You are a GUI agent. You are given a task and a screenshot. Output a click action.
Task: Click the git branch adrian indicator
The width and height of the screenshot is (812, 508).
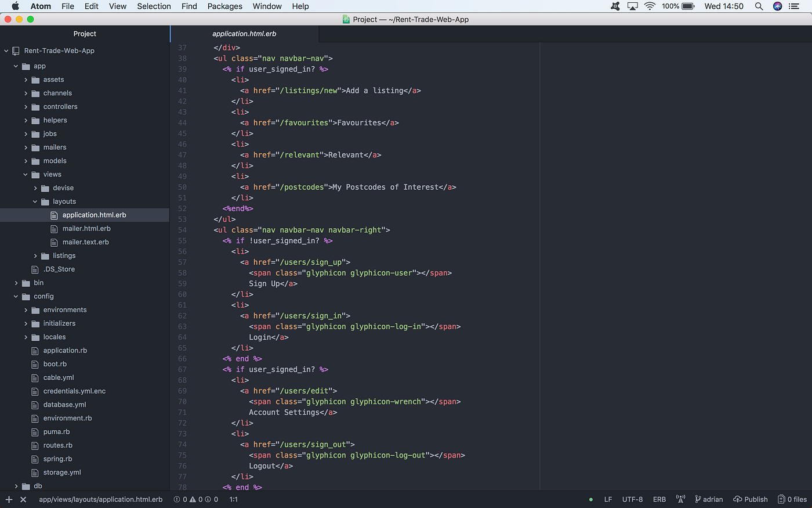[x=709, y=499]
